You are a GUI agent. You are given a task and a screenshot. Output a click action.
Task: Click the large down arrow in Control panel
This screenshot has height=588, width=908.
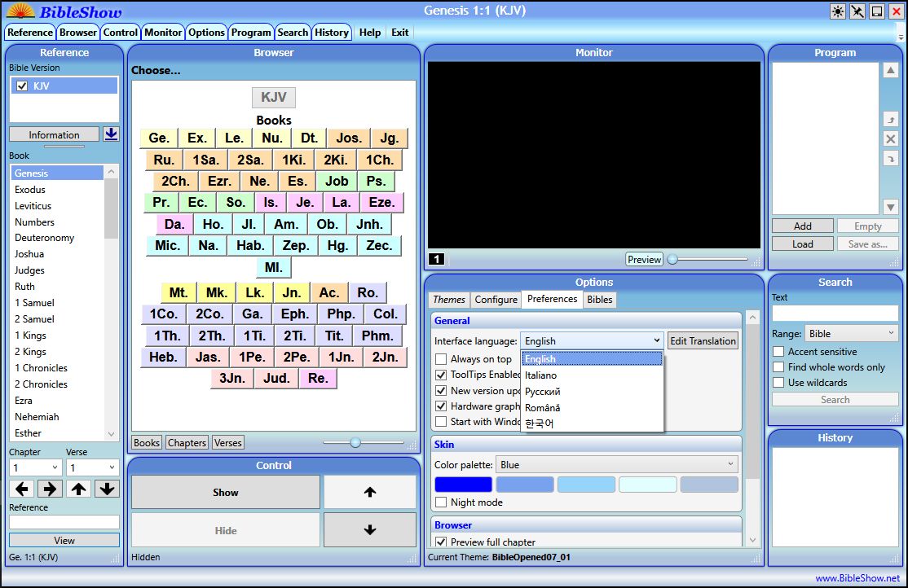[x=369, y=530]
